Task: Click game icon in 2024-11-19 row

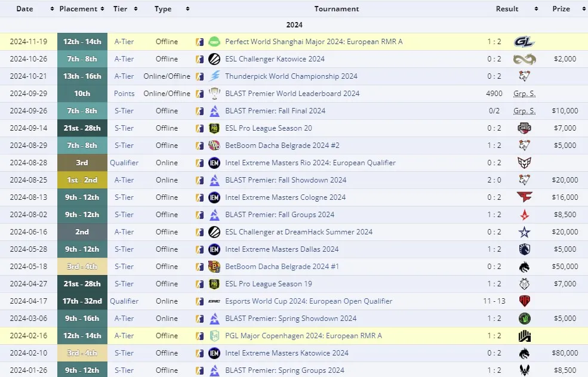Action: (x=199, y=42)
